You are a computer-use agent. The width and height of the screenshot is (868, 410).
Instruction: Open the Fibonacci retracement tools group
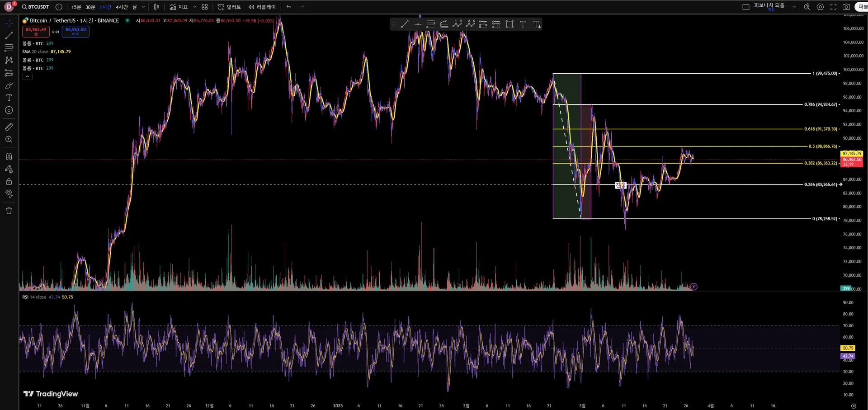[9, 47]
